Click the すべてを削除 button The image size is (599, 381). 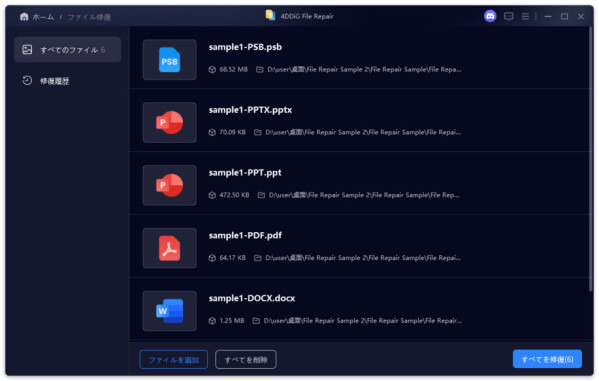point(246,360)
